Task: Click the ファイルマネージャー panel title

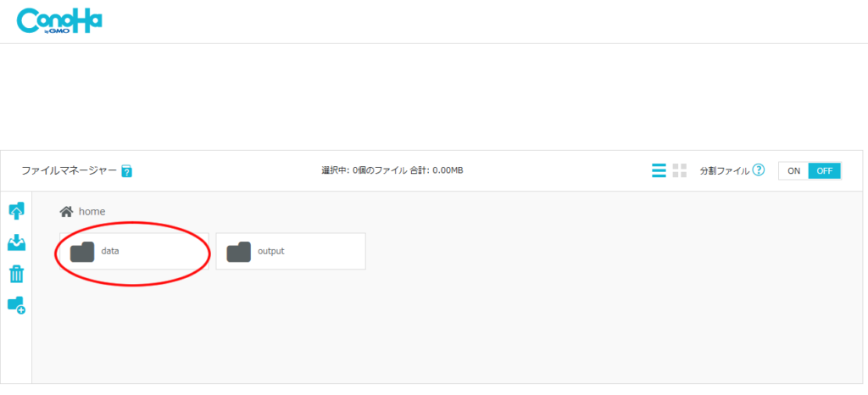Action: click(x=69, y=170)
